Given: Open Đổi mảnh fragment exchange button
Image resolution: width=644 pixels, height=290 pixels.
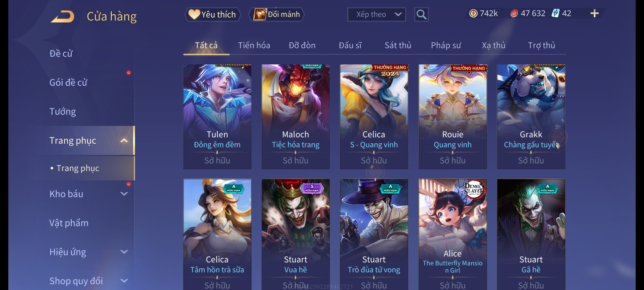Looking at the screenshot, I should point(276,14).
